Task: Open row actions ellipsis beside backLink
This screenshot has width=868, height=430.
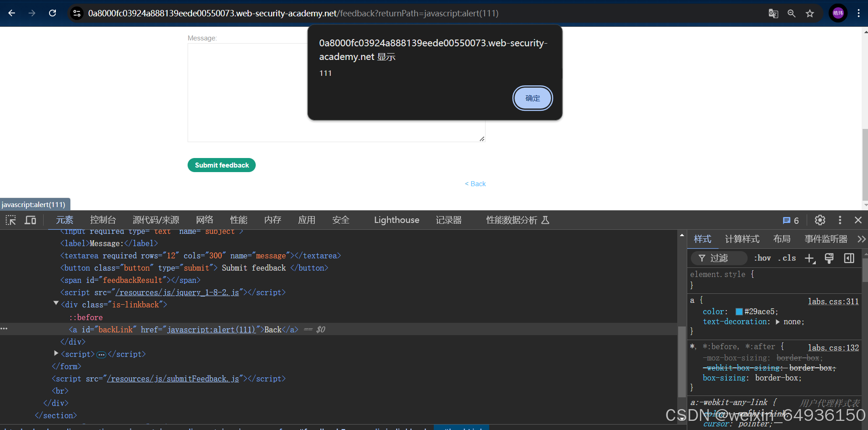Action: [4, 328]
